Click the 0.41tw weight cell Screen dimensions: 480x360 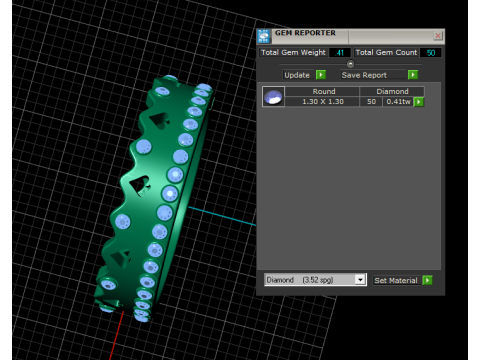tap(398, 101)
